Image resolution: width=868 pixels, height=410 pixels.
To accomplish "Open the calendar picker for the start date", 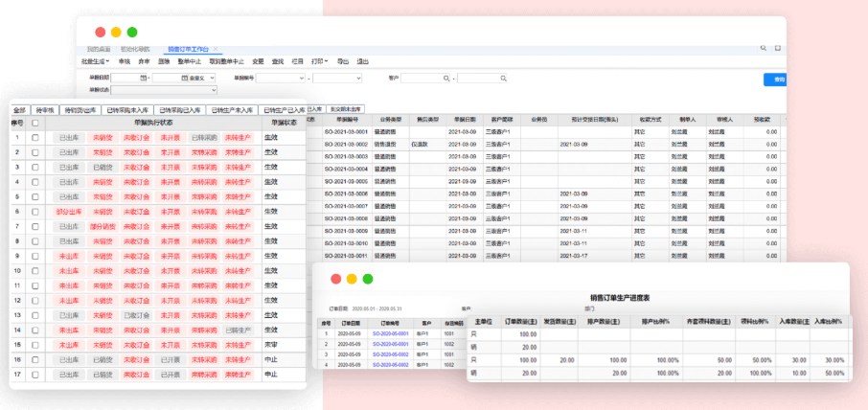I will 144,77.
